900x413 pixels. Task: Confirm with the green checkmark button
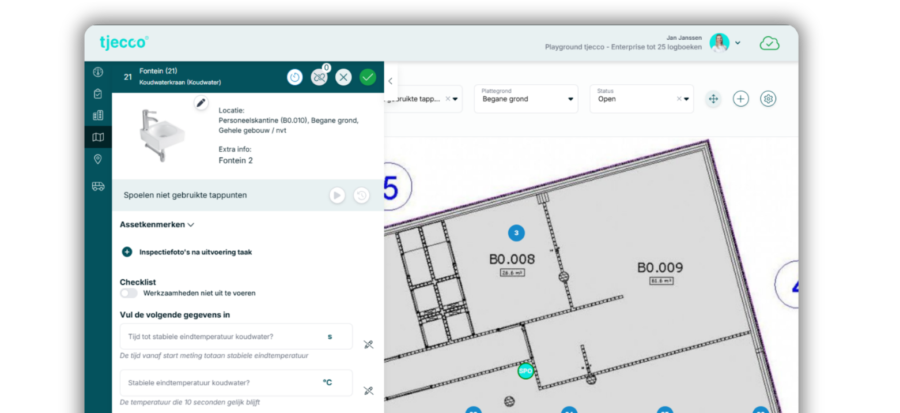tap(367, 77)
